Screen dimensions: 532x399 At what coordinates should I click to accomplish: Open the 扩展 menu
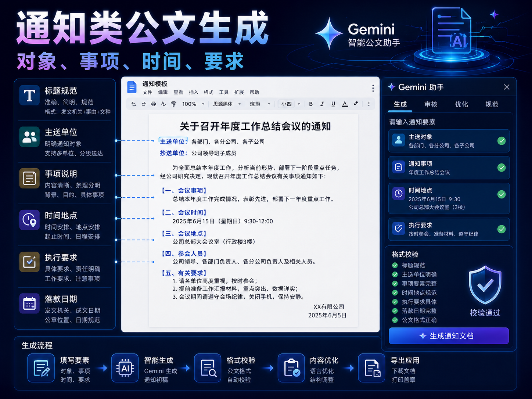click(x=239, y=92)
